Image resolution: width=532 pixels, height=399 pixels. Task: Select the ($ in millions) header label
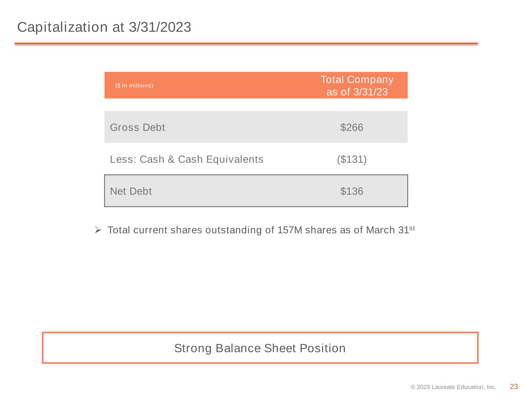[134, 85]
